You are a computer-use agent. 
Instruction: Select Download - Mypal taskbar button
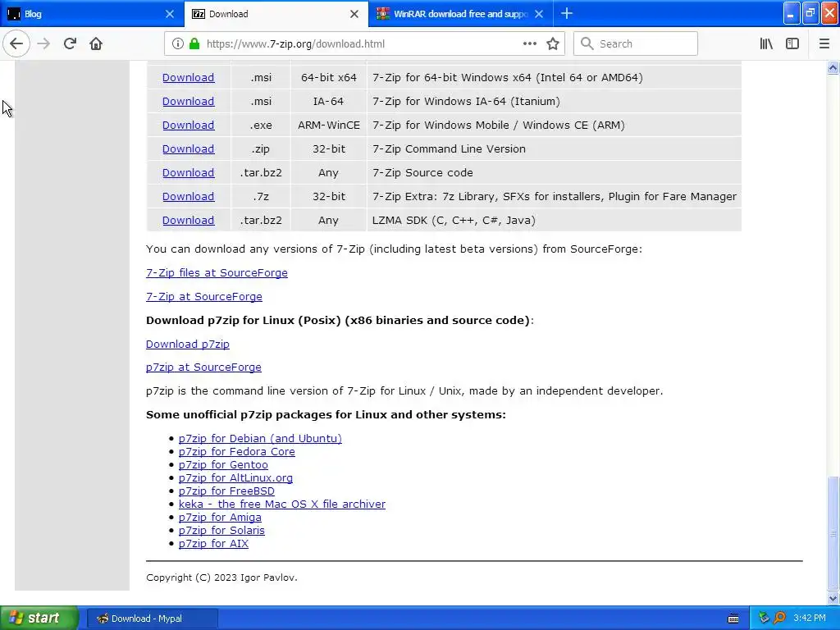coord(152,619)
